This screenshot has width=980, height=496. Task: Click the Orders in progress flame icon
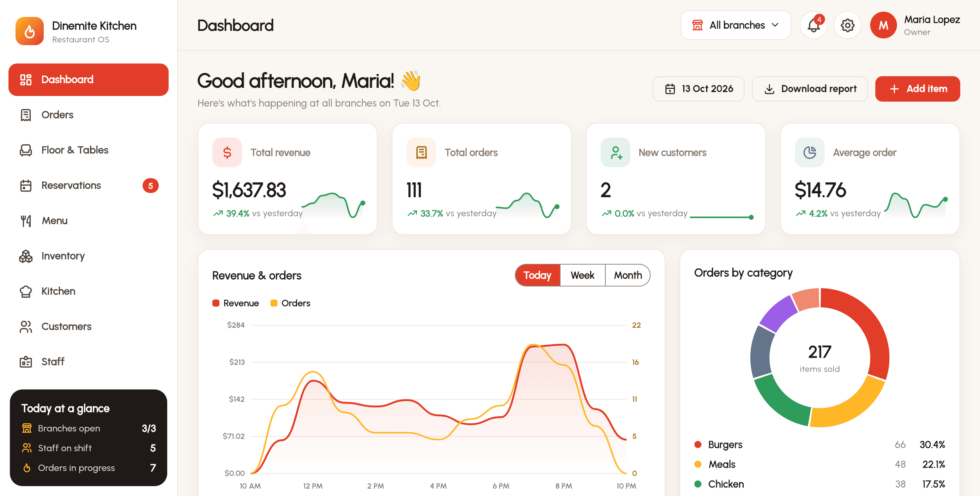click(x=26, y=468)
